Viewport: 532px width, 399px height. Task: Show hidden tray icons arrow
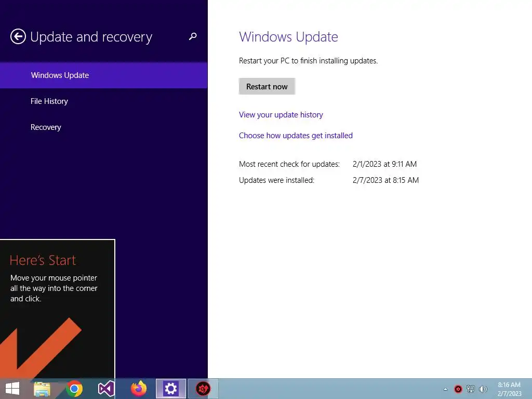(445, 389)
